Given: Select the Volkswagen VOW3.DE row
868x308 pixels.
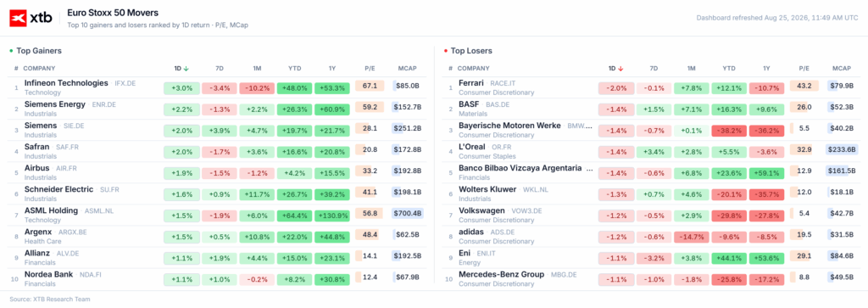Looking at the screenshot, I should coord(652,216).
